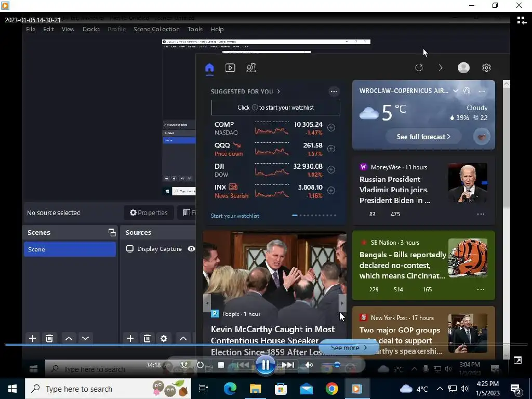Refresh the widgets feed
The height and width of the screenshot is (399, 532).
(419, 68)
